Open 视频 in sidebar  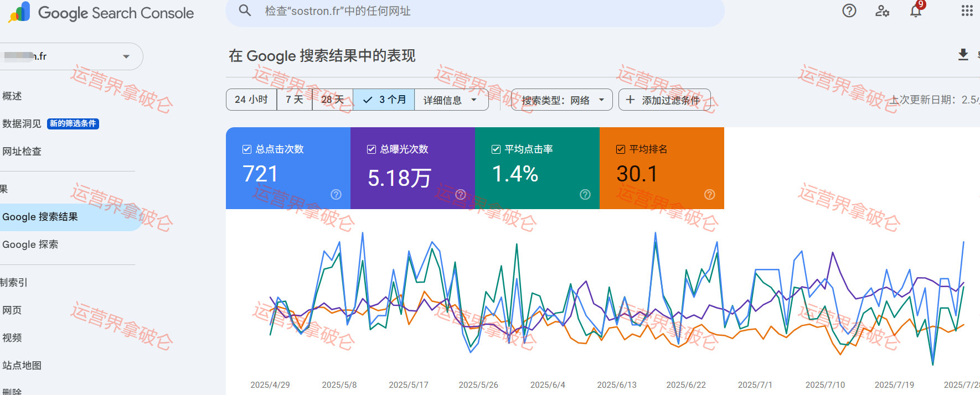coord(12,338)
